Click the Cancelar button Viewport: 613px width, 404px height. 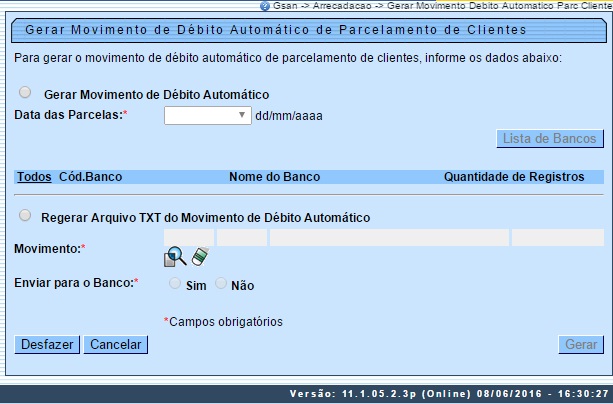[116, 345]
